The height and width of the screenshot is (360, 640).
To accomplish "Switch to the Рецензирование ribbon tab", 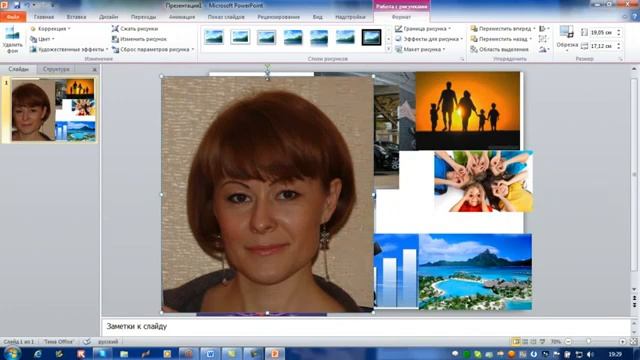I will pyautogui.click(x=278, y=17).
